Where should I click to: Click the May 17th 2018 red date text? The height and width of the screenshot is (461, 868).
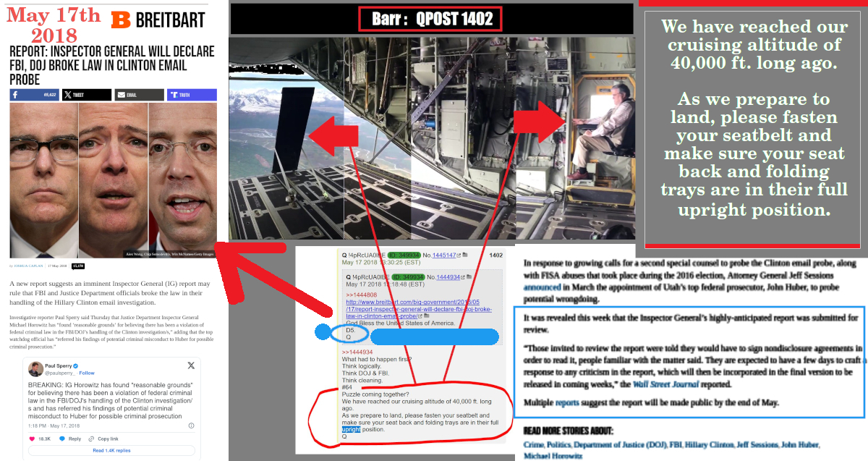[54, 25]
